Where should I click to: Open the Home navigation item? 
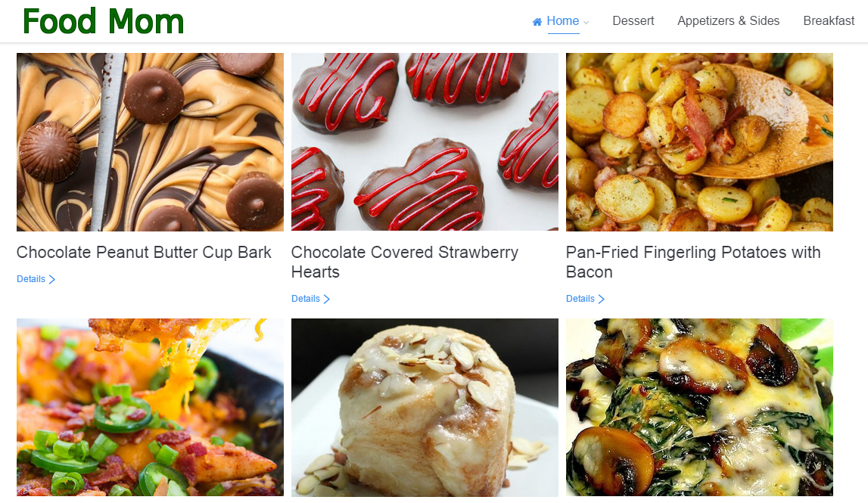point(562,21)
